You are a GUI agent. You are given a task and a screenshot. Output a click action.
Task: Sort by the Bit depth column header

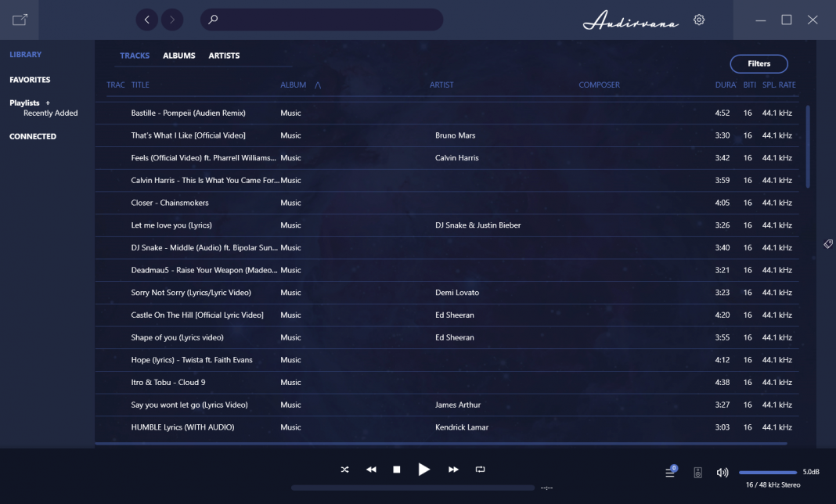[x=750, y=85]
